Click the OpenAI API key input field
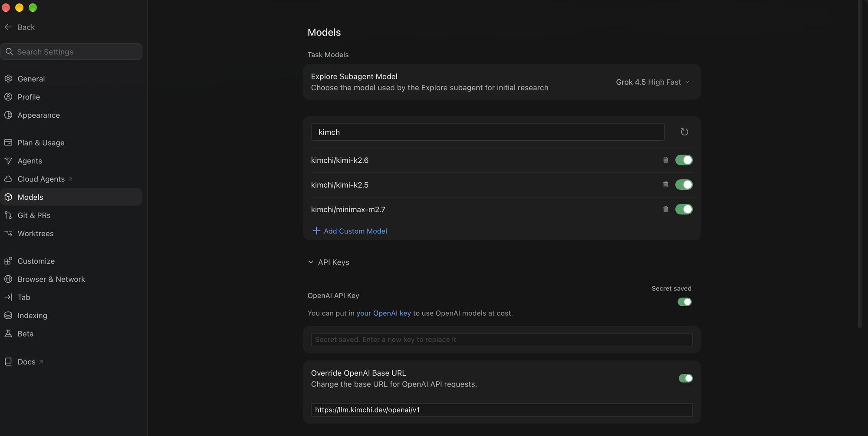868x436 pixels. 502,340
